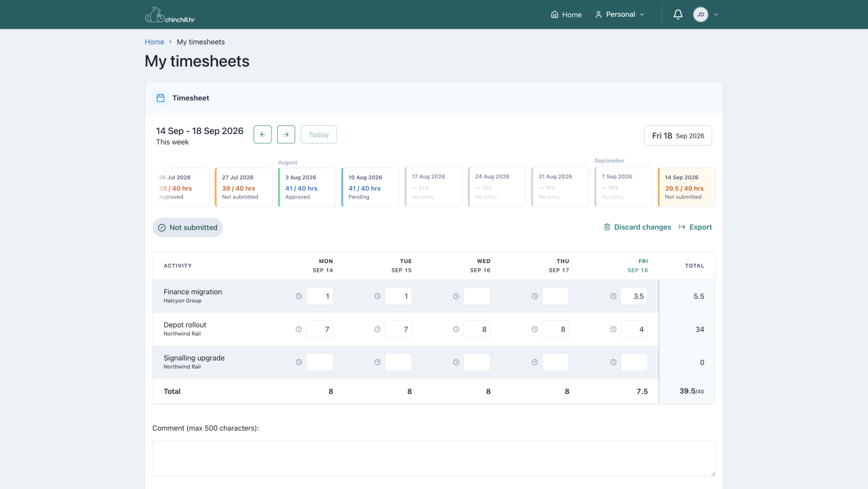Click the 39.5/40 weekly total
Viewport: 868px width, 489px height.
(691, 392)
